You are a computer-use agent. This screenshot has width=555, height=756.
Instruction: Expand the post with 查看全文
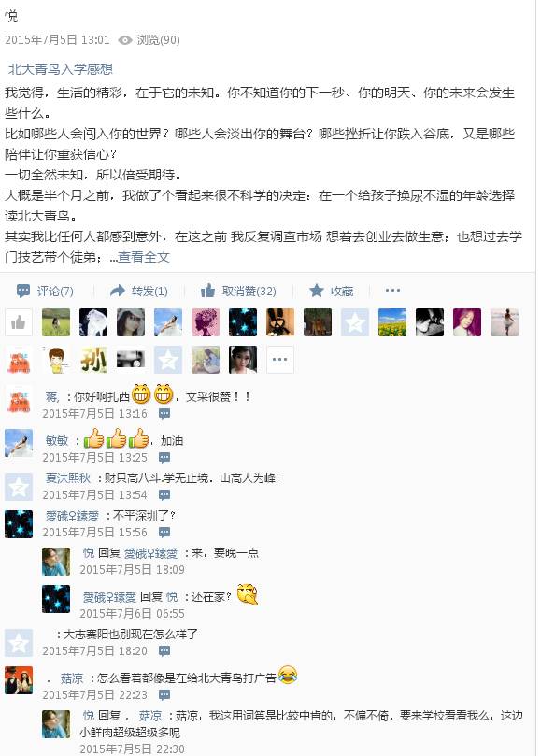144,257
